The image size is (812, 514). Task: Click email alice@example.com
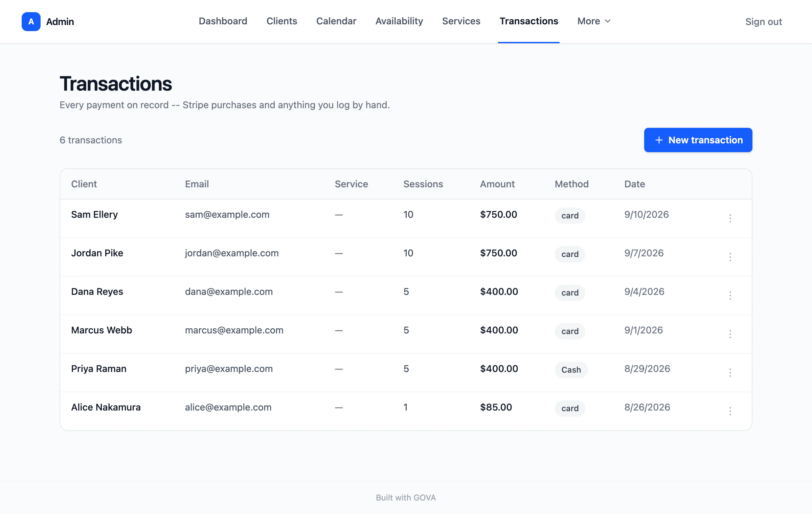pos(228,407)
